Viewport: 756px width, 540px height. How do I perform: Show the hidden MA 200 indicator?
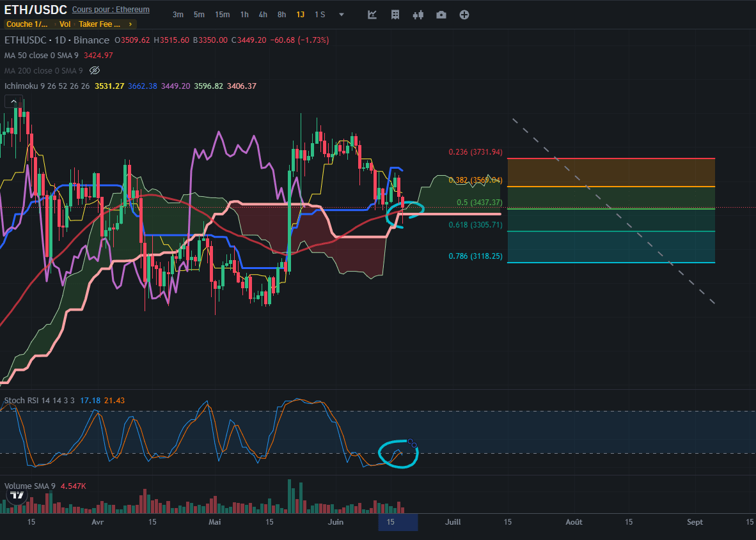[95, 70]
